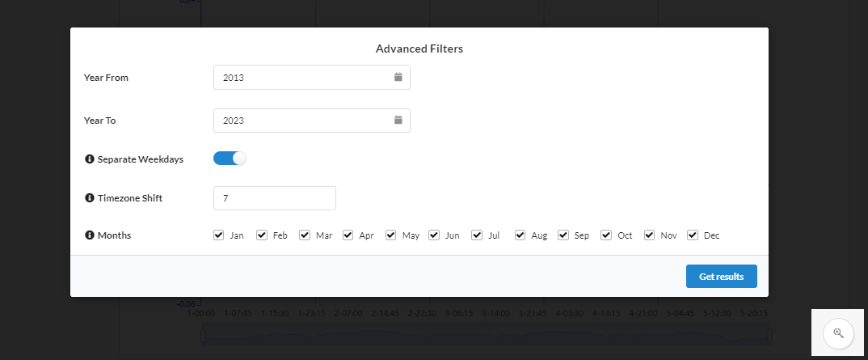Uncheck the Aug month checkbox
Image resolution: width=868 pixels, height=360 pixels.
520,235
